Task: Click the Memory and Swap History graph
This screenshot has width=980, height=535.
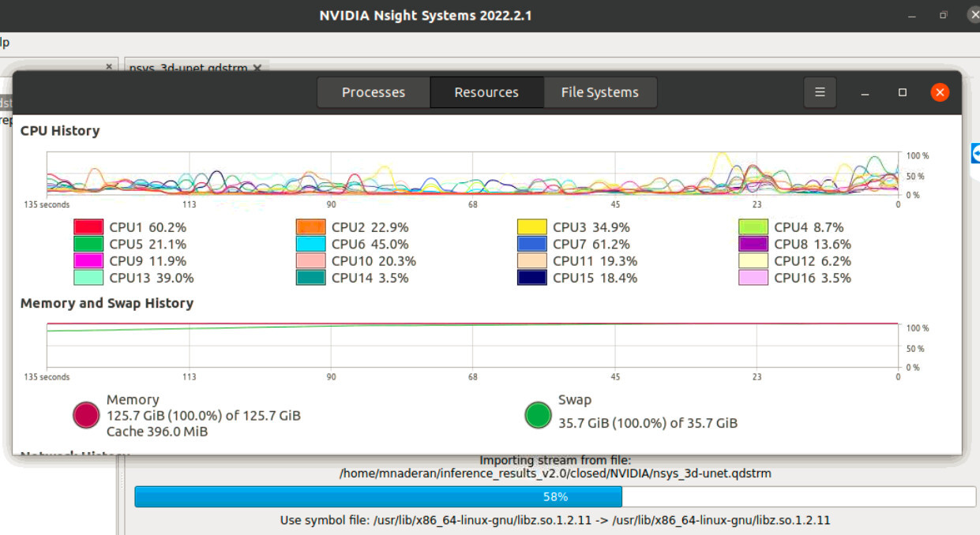Action: (472, 346)
